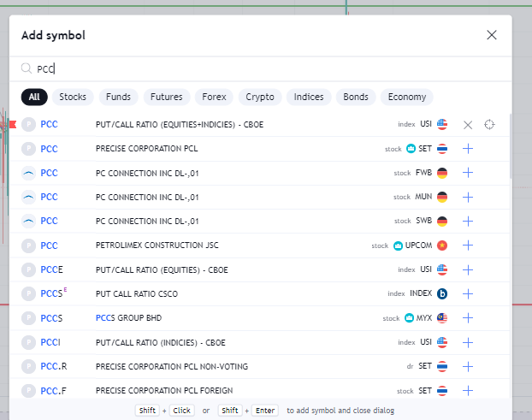Close the Add symbol dialog
Screen dimensions: 532x420
tap(492, 35)
